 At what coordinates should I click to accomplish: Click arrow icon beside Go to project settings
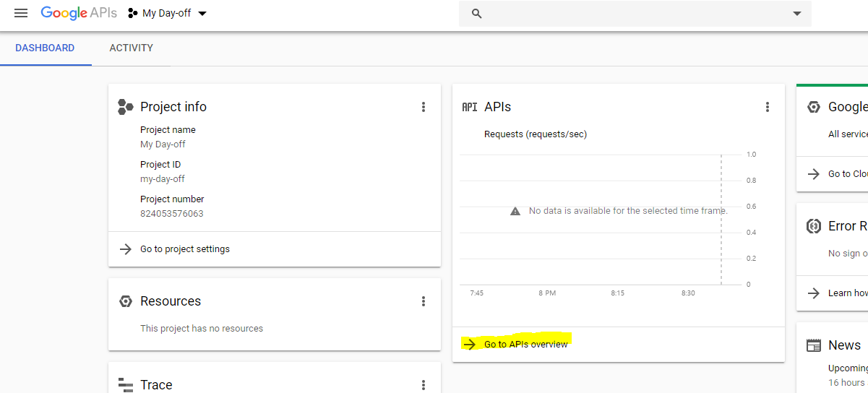pos(126,249)
